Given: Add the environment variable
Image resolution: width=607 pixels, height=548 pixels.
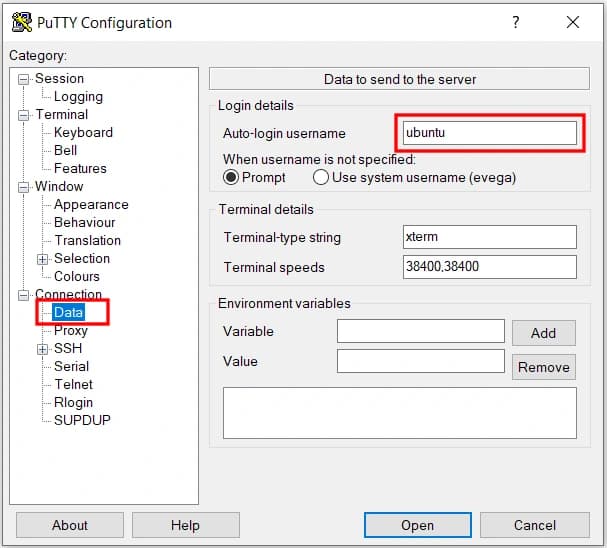Looking at the screenshot, I should [x=544, y=333].
